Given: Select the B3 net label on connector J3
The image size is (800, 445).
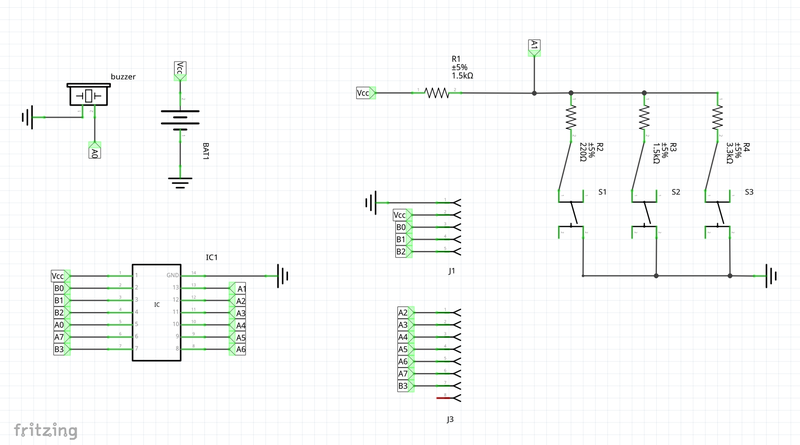Looking at the screenshot, I should pyautogui.click(x=403, y=385).
